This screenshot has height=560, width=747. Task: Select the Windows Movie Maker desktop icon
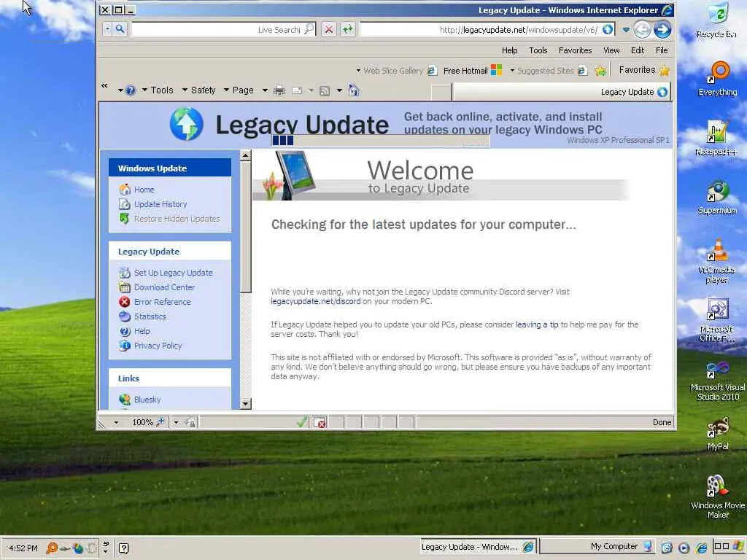coord(718,497)
